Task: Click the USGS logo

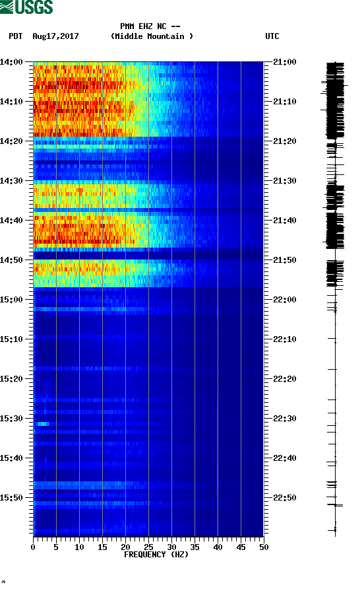Action: coord(26,7)
